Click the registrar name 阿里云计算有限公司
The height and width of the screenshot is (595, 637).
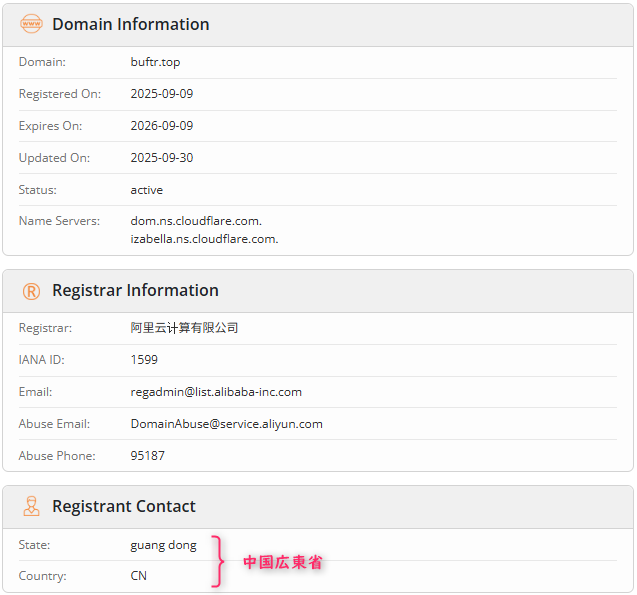[184, 328]
